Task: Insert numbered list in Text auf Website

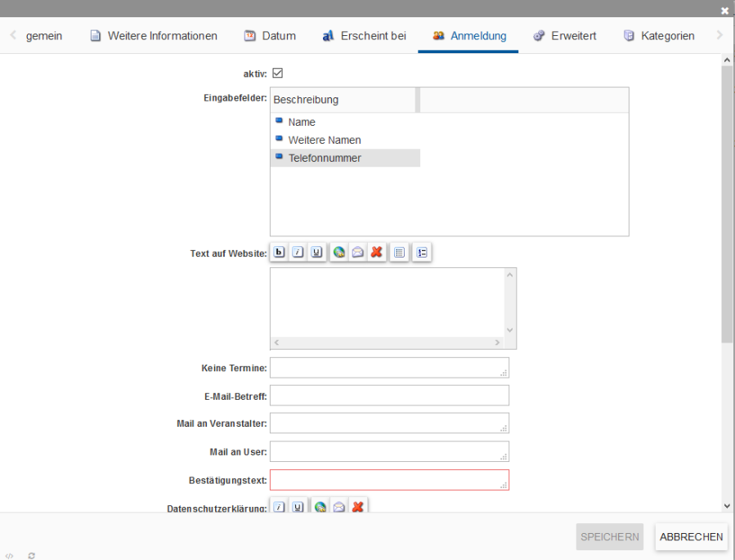Action: [x=421, y=253]
